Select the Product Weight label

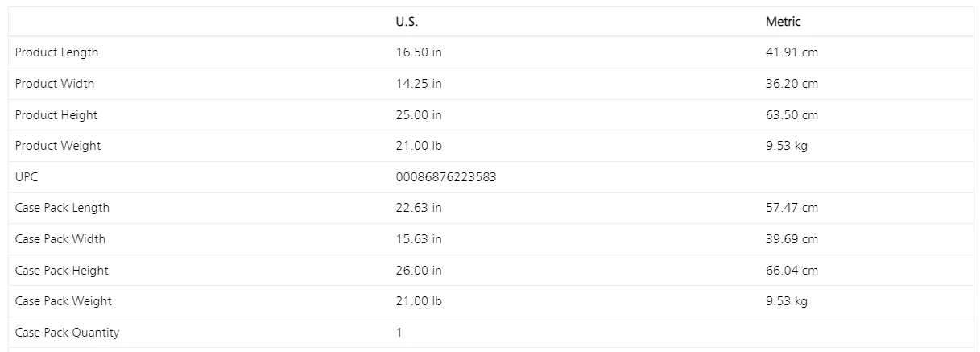point(58,146)
